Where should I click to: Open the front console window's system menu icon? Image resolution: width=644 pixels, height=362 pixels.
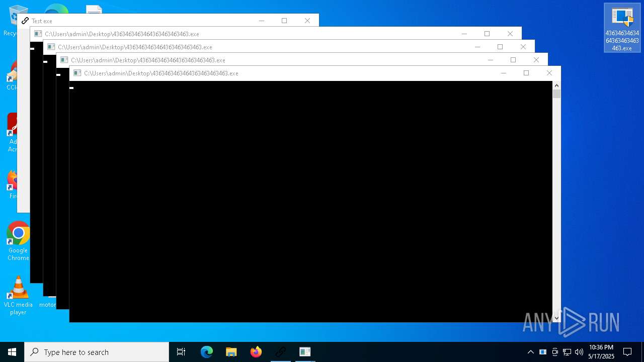click(77, 73)
